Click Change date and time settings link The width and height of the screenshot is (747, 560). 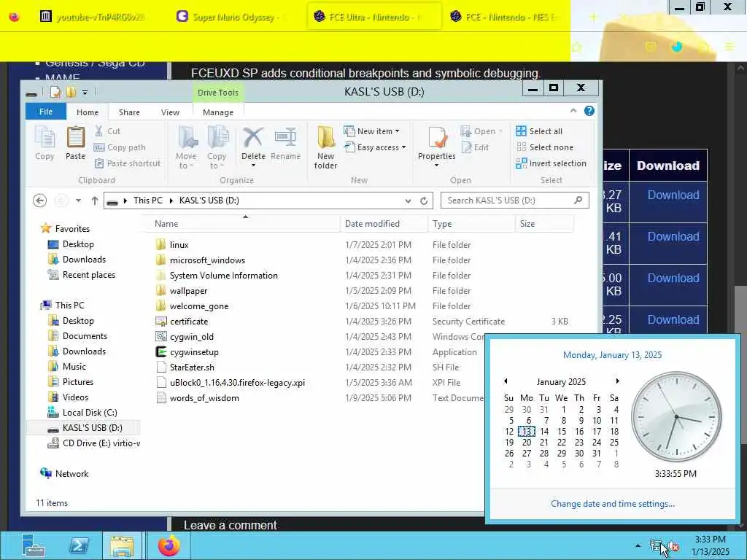[x=613, y=504]
